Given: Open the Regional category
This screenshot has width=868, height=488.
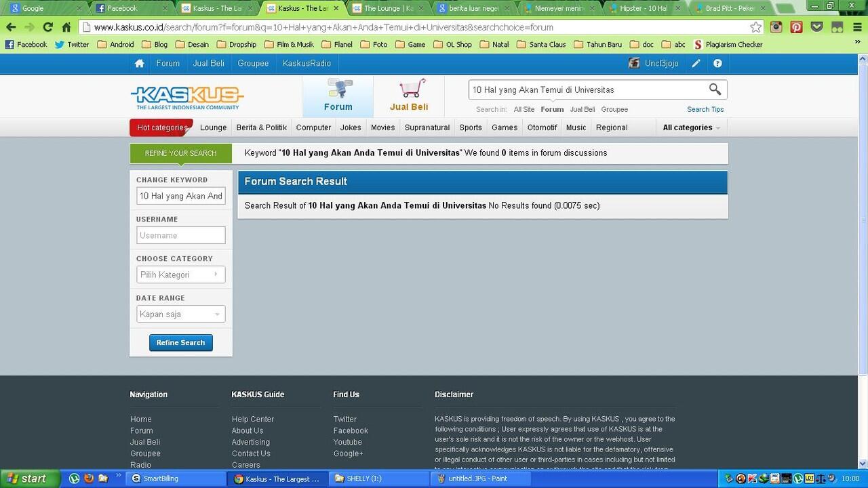Looking at the screenshot, I should pyautogui.click(x=612, y=127).
